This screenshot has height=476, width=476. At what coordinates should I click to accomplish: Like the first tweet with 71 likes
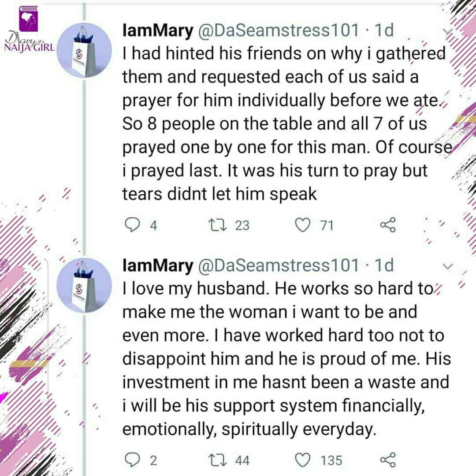303,225
